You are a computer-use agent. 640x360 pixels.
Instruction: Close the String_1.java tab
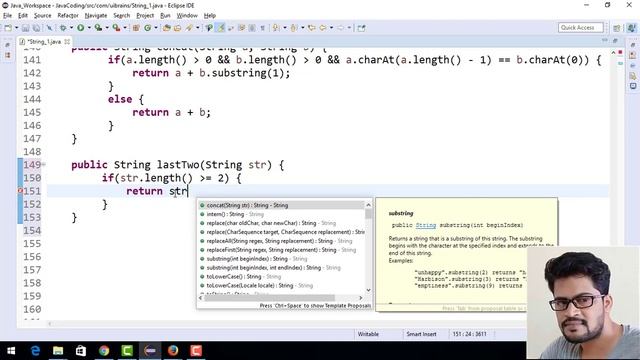coord(67,42)
